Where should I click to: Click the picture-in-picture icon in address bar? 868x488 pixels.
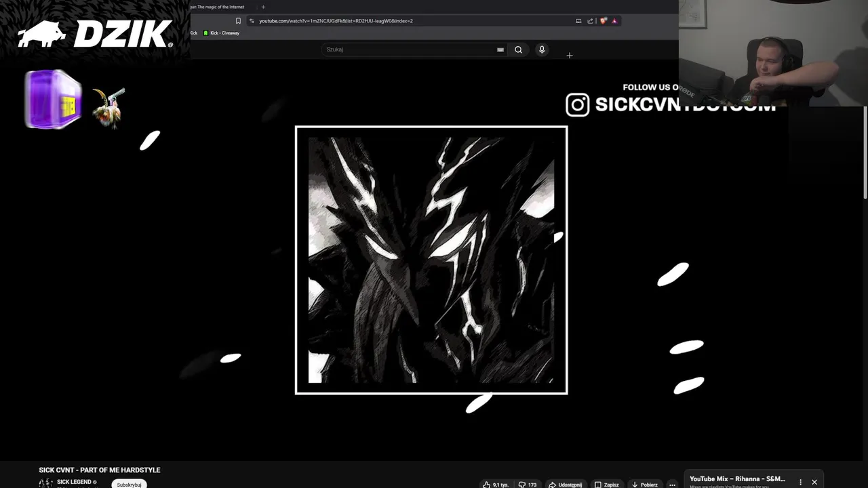578,21
